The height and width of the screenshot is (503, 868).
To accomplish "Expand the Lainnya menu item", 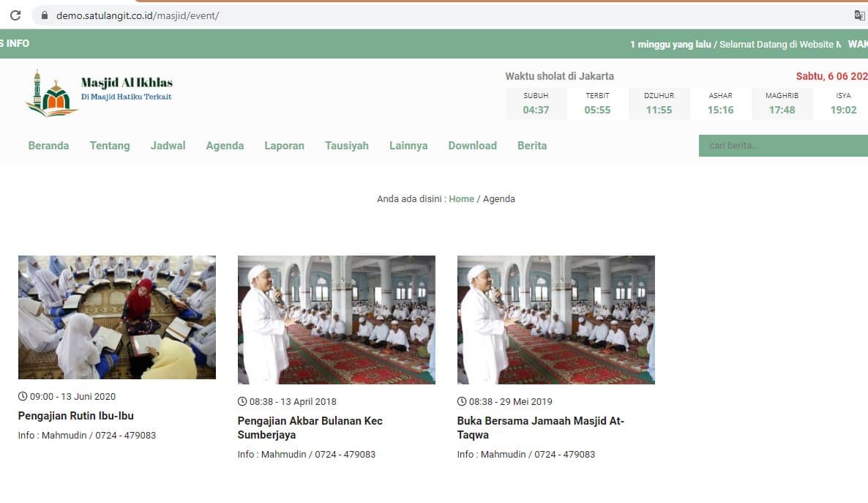I will 408,146.
